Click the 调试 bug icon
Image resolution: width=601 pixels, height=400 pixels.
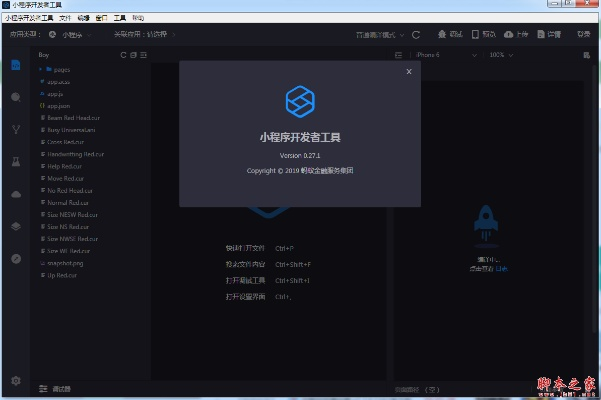[x=442, y=34]
